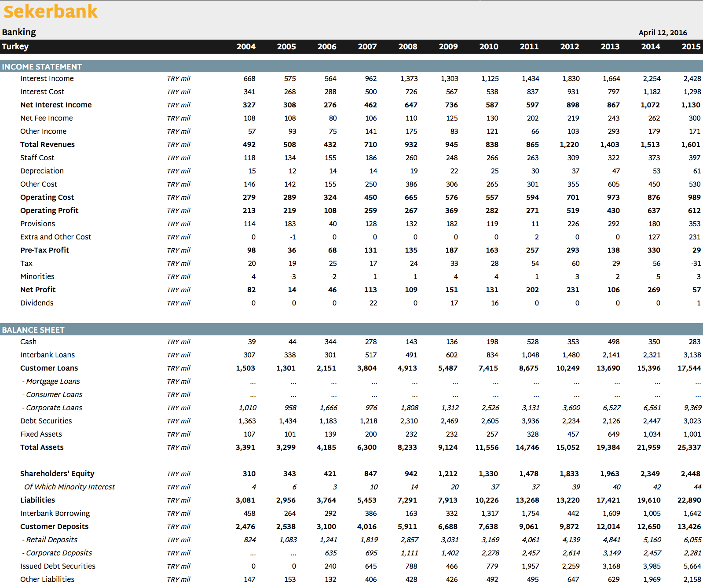Select Corporate Loans 2013 value 6,527
703x588 pixels.
coord(612,408)
